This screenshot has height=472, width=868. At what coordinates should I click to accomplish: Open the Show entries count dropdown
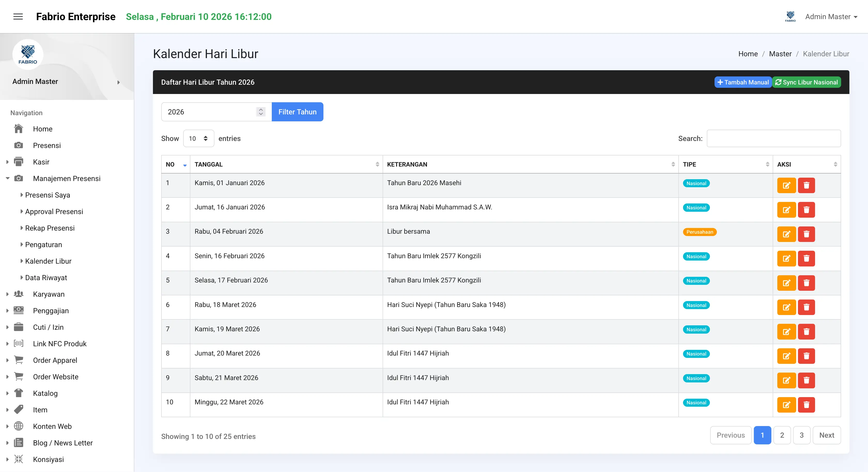tap(198, 138)
